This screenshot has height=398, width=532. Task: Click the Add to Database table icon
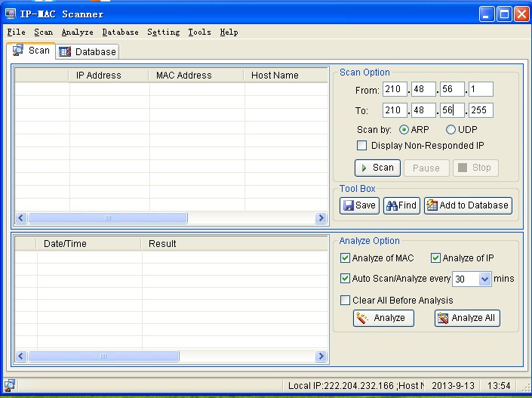[x=432, y=205]
